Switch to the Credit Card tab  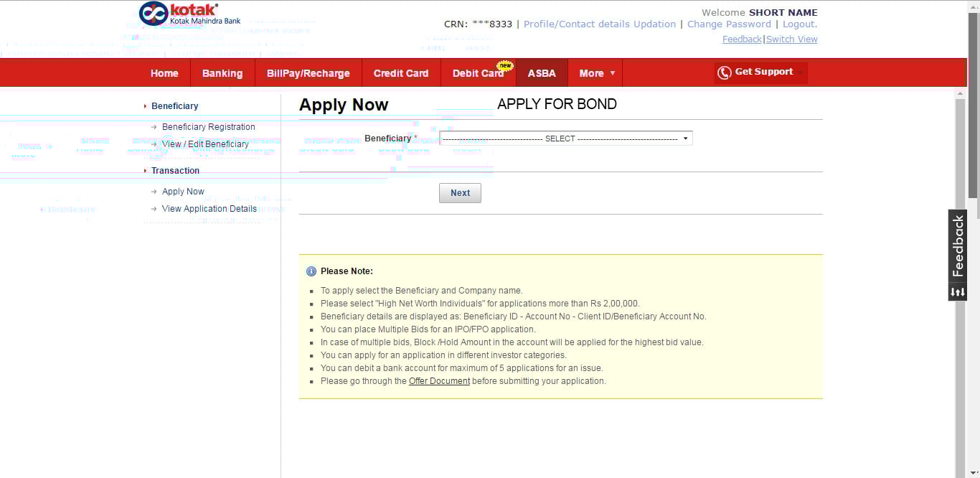pyautogui.click(x=400, y=73)
